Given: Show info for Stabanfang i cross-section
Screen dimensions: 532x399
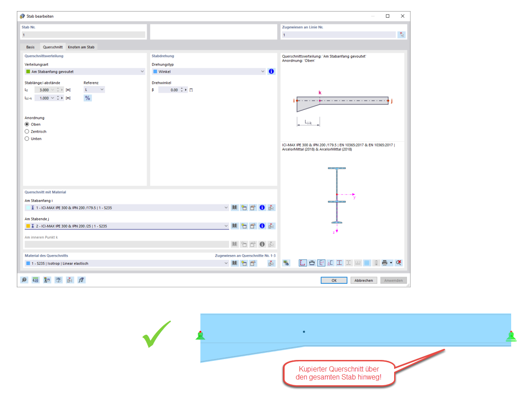Looking at the screenshot, I should point(262,207).
